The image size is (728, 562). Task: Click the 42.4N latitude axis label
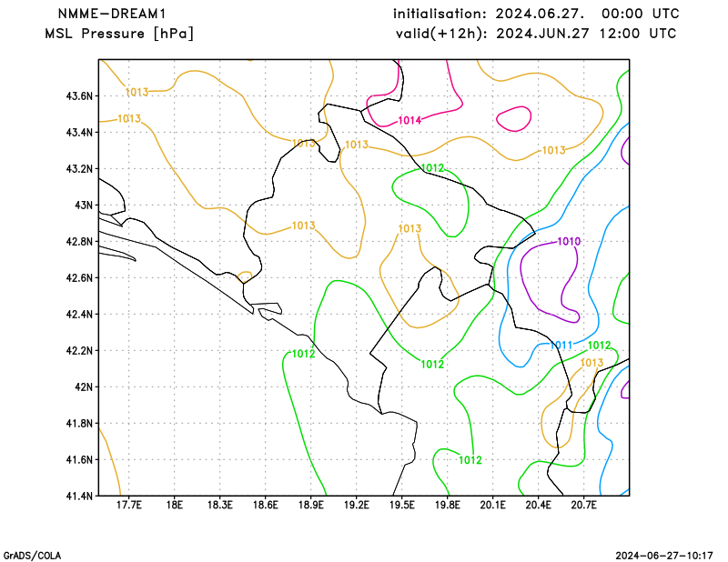pos(79,314)
